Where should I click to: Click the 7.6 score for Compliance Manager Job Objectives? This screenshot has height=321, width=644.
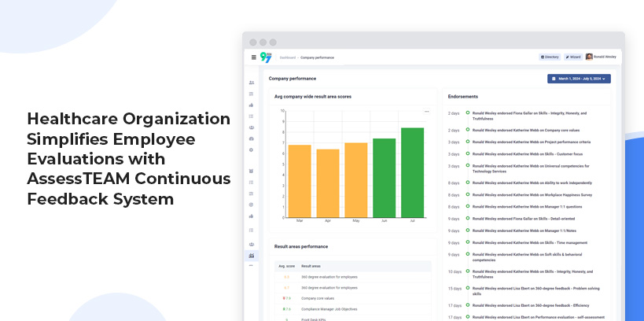click(287, 309)
